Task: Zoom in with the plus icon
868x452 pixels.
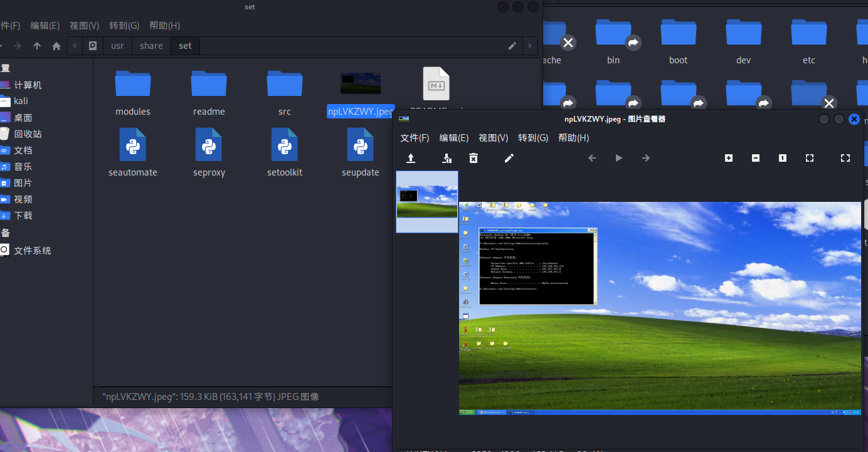Action: click(x=729, y=158)
